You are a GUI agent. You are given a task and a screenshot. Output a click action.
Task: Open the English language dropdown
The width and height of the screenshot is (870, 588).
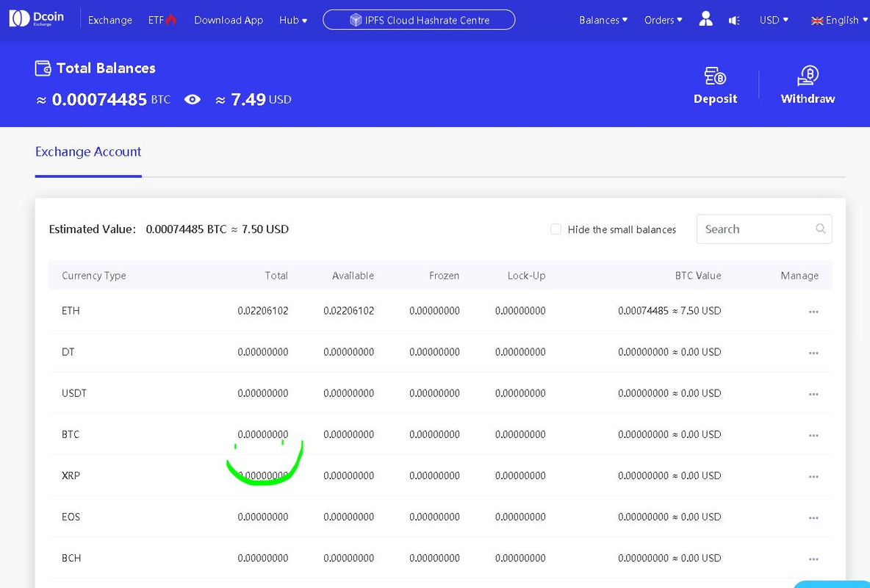(x=839, y=20)
